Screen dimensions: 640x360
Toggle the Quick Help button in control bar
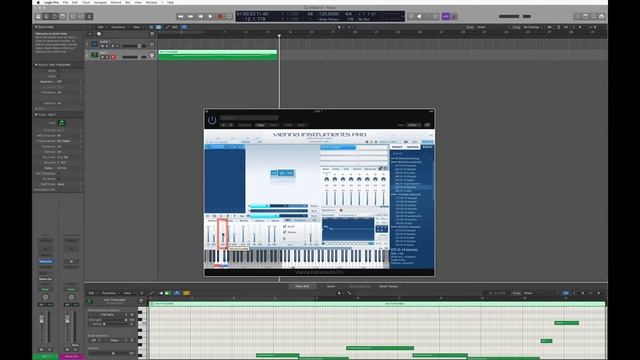tap(54, 16)
